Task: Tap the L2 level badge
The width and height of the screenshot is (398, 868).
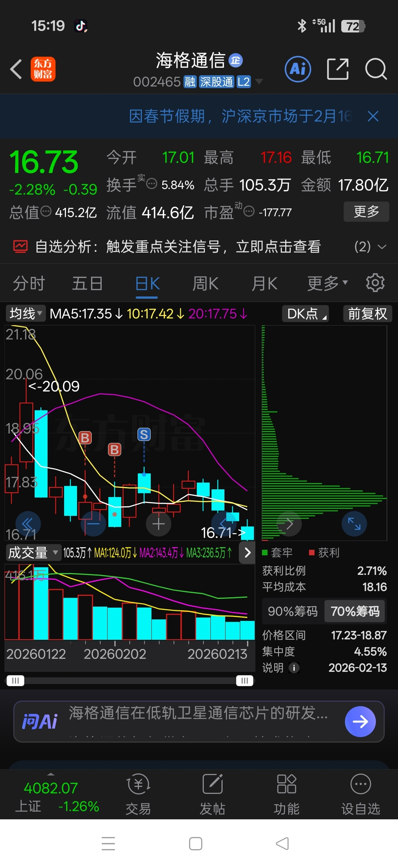Action: [244, 82]
